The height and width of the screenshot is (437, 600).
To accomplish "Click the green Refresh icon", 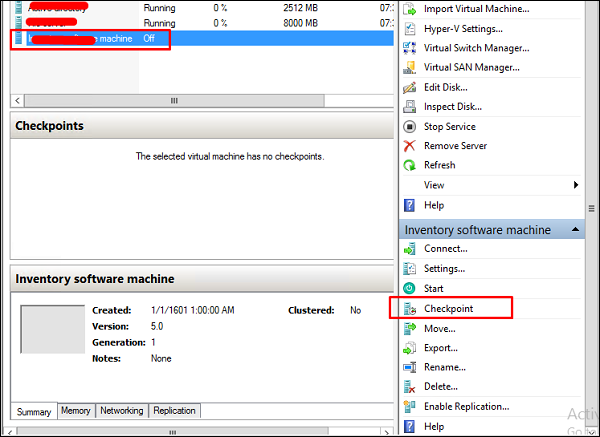I will (x=409, y=165).
